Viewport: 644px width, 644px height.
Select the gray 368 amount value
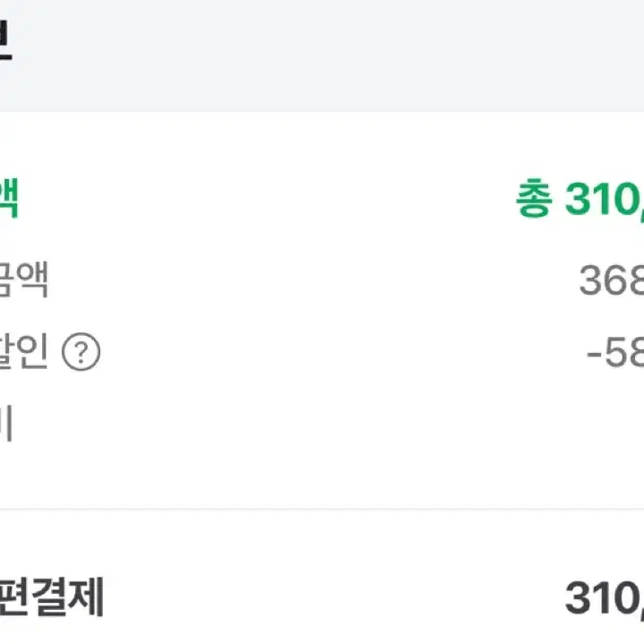coord(612,280)
